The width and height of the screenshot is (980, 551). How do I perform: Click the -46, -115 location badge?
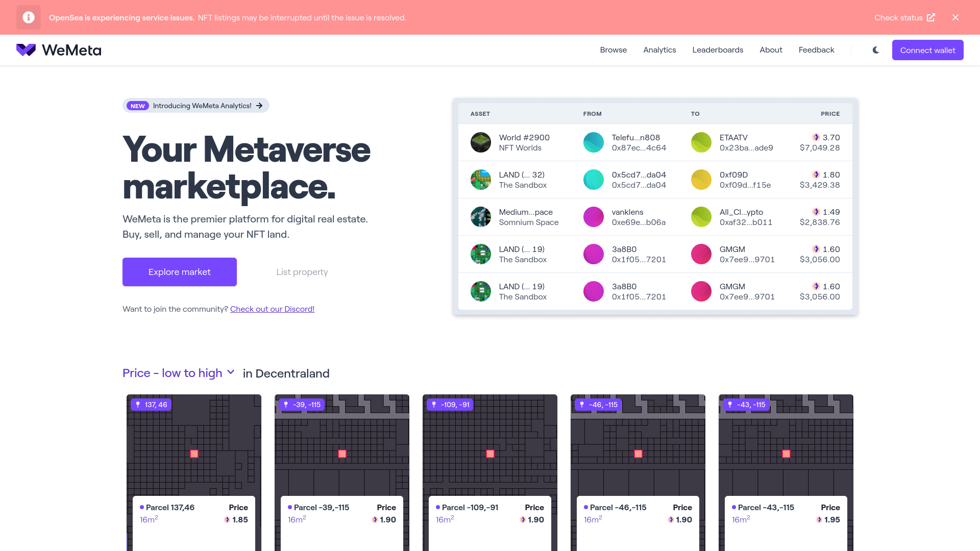598,405
